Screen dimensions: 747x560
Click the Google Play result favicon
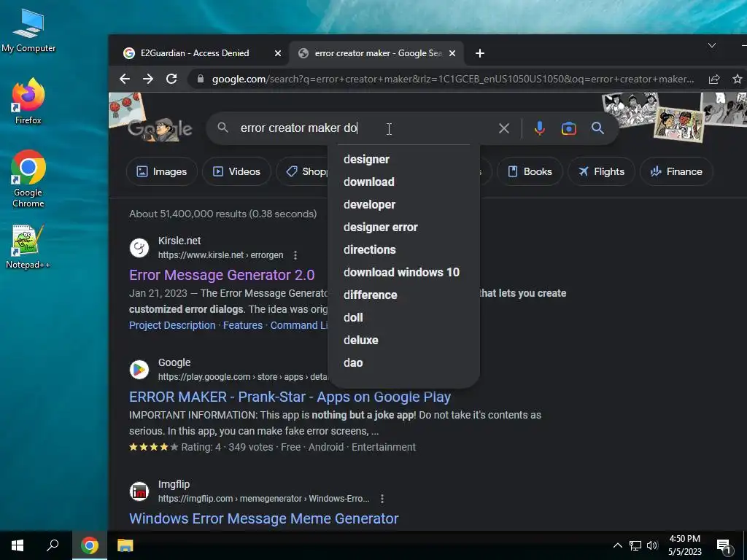pos(139,370)
